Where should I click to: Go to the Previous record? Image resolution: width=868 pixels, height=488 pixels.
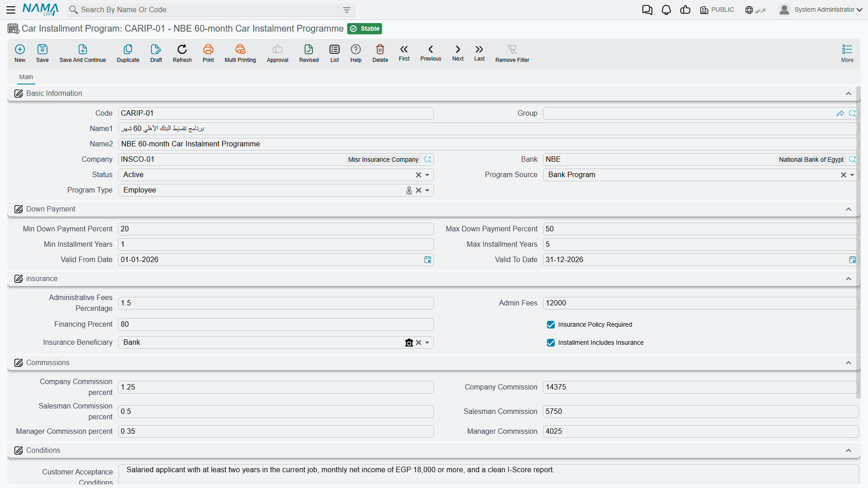(431, 53)
